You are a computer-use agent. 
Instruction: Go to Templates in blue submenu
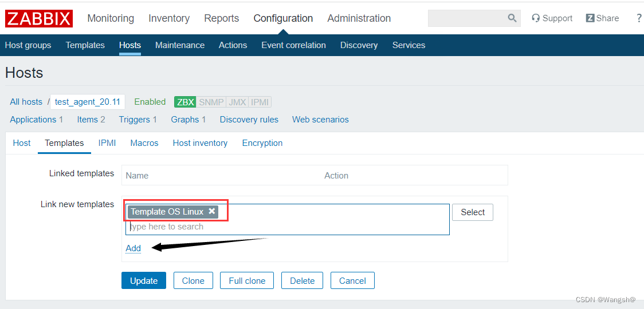85,45
